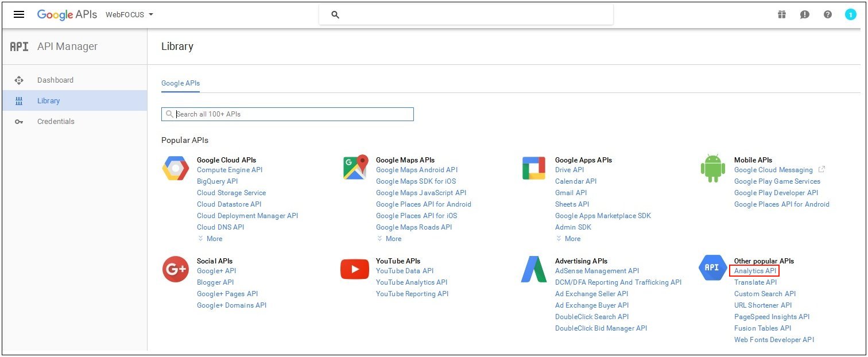
Task: Open the URL Shortener API link
Action: tap(763, 305)
